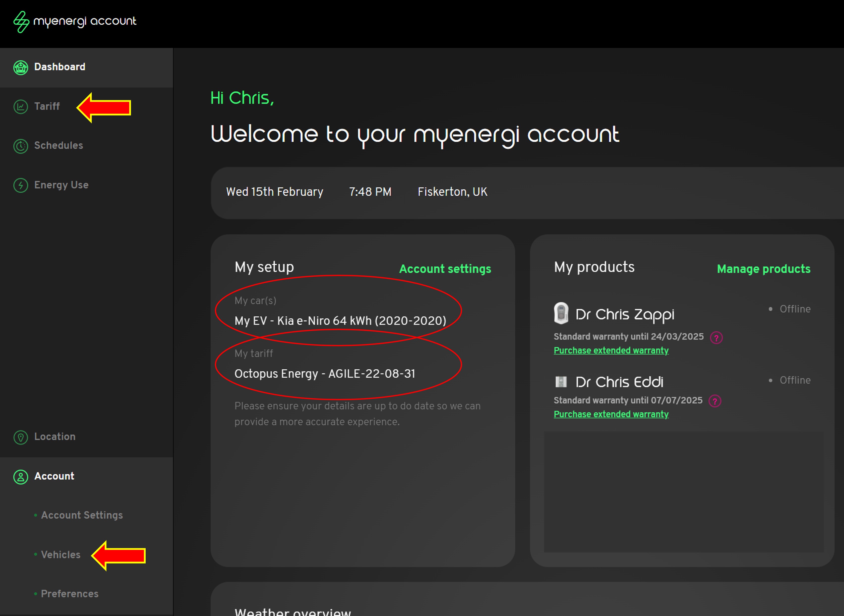The width and height of the screenshot is (844, 616).
Task: Click the Account settings link in My setup
Action: (x=445, y=269)
